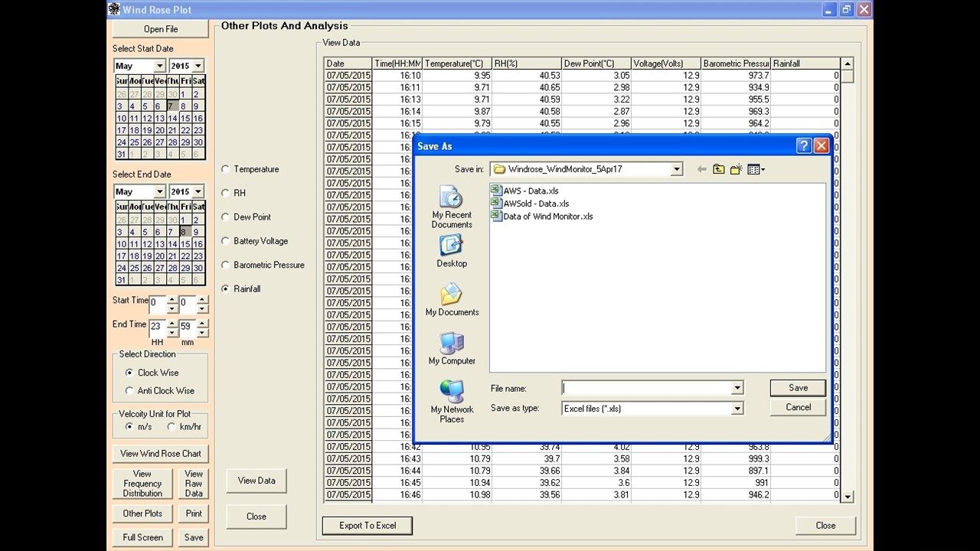Screen dimensions: 980x551
Task: Choose Anti Clock Wise direction
Action: click(129, 390)
